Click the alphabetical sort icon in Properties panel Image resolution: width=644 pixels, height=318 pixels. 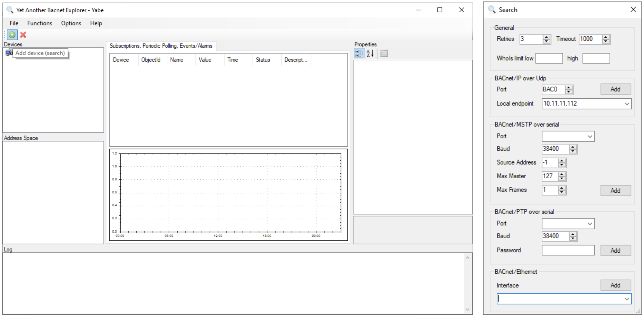pyautogui.click(x=370, y=53)
